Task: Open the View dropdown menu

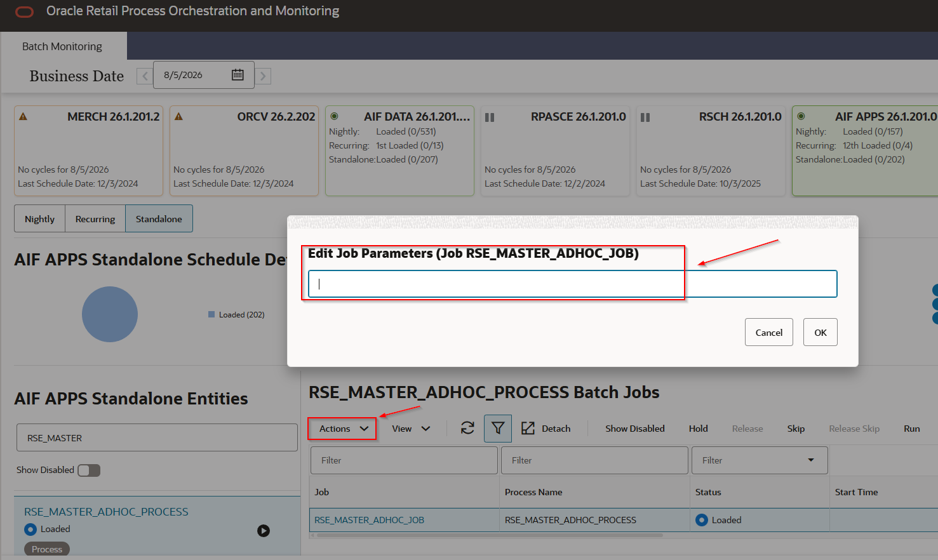Action: pyautogui.click(x=411, y=429)
